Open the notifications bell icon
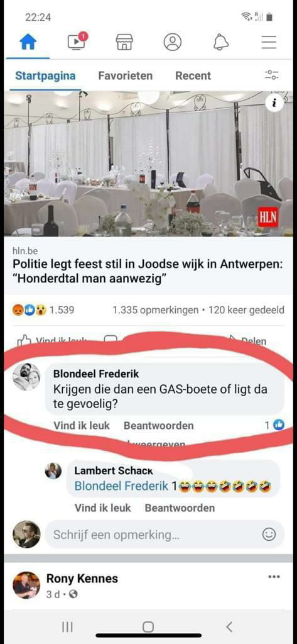Viewport: 297px width, 644px height. tap(221, 42)
